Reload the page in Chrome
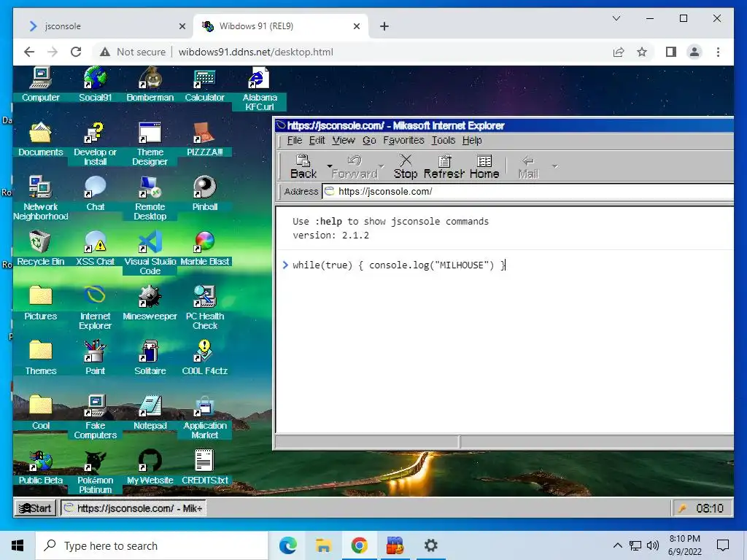The width and height of the screenshot is (747, 560). tap(76, 52)
